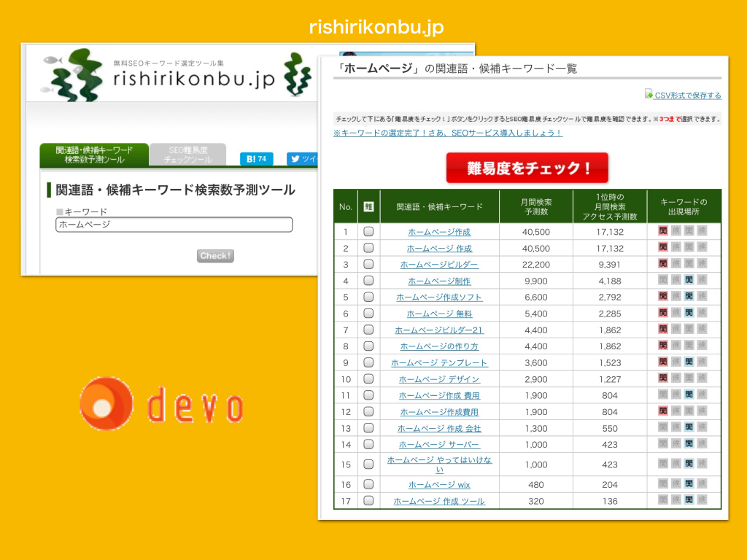Image resolution: width=747 pixels, height=560 pixels.
Task: Click blue 関 icon in row ホームページ wix
Action: pos(689,484)
